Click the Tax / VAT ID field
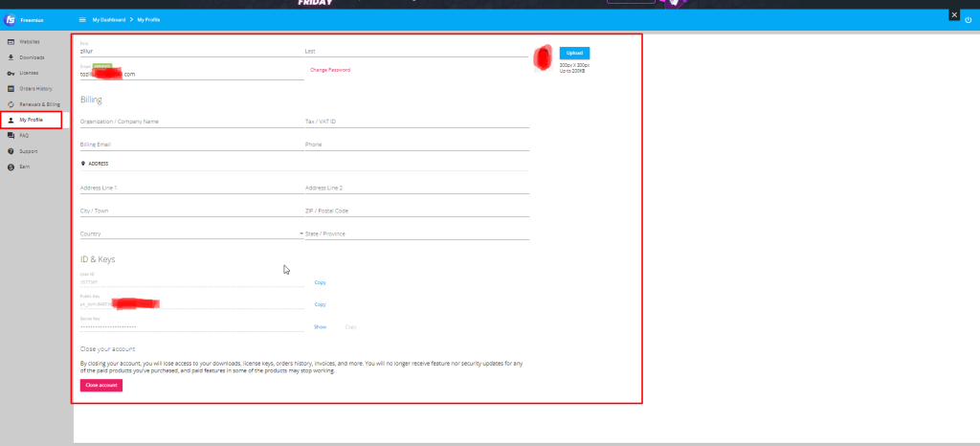Image resolution: width=980 pixels, height=446 pixels. [x=417, y=122]
